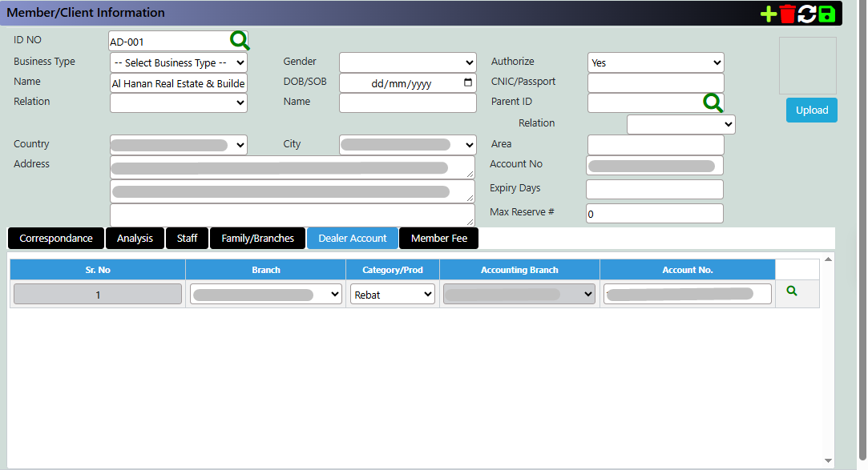The width and height of the screenshot is (868, 470).
Task: Click the table scroll up arrow
Action: click(828, 259)
